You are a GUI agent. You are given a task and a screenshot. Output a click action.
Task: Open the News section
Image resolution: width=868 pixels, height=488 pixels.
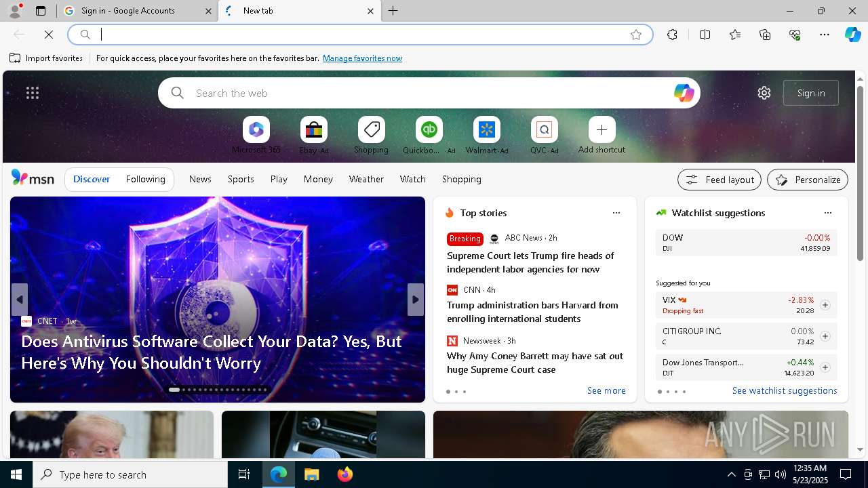[200, 179]
